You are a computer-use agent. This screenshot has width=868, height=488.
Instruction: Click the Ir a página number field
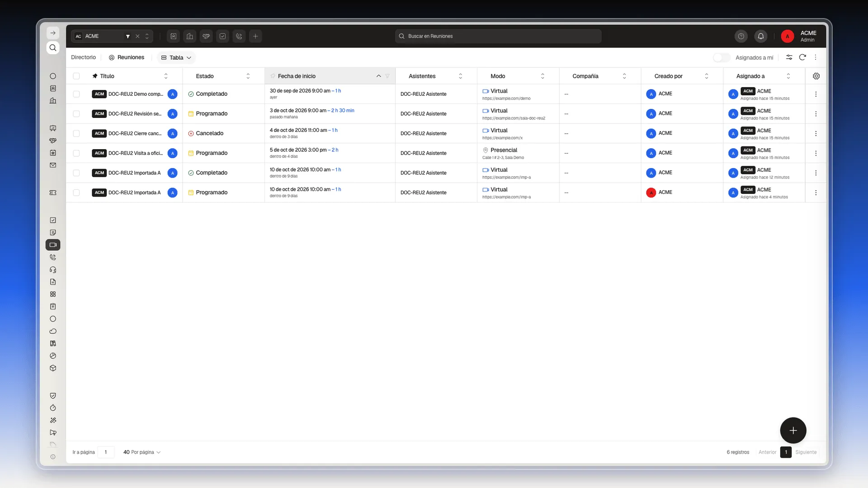(106, 452)
